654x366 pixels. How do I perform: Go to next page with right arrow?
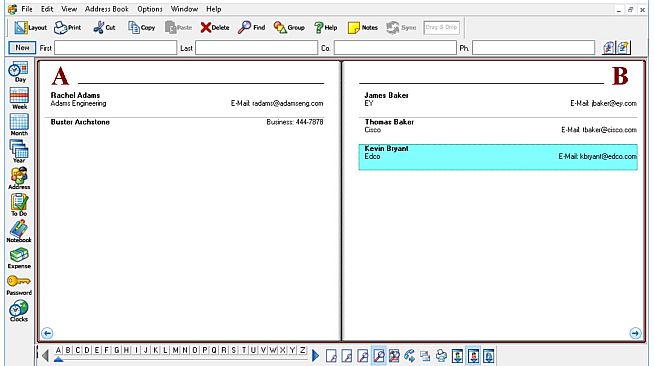pos(635,333)
